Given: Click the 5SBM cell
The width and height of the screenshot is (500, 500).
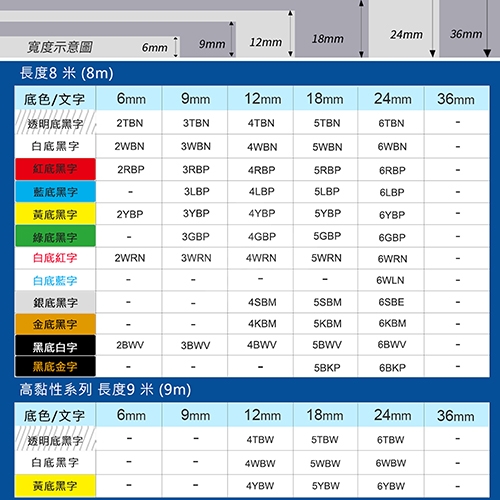Looking at the screenshot, I should pyautogui.click(x=327, y=302).
